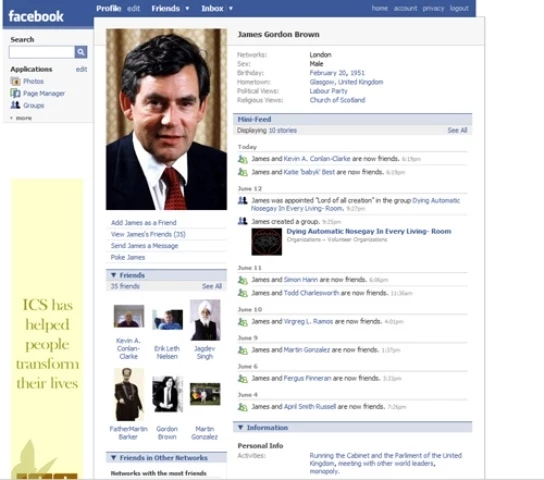The height and width of the screenshot is (480, 544).
Task: Click the search magnifier button
Action: click(x=81, y=52)
